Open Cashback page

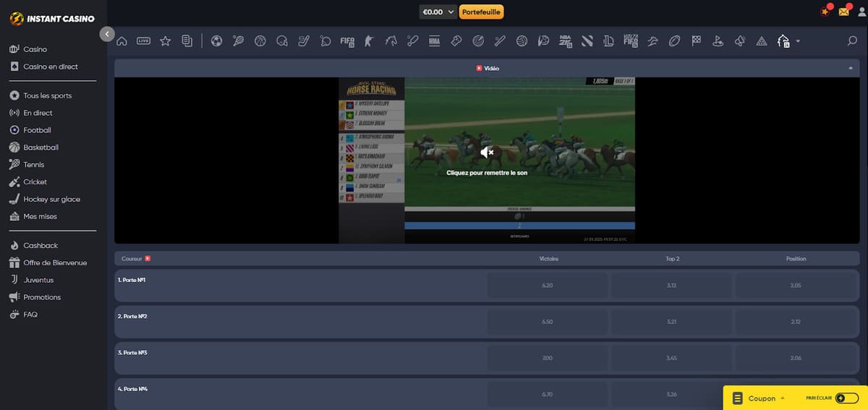click(41, 245)
